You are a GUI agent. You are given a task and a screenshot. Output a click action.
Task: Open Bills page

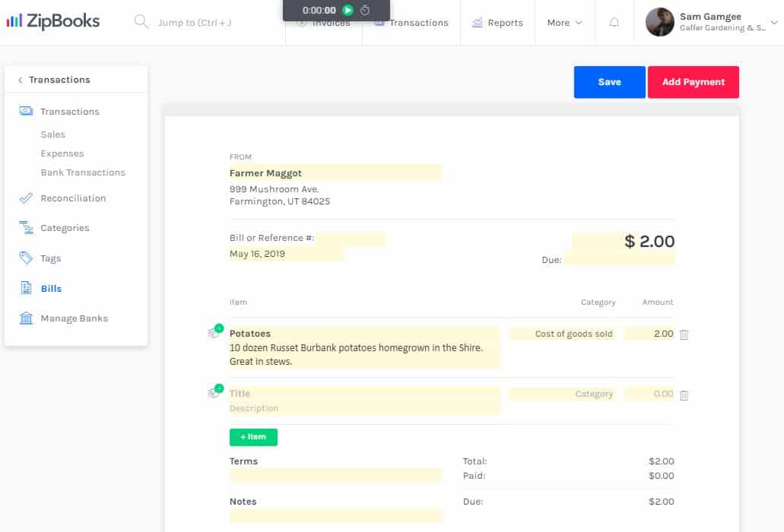coord(51,288)
